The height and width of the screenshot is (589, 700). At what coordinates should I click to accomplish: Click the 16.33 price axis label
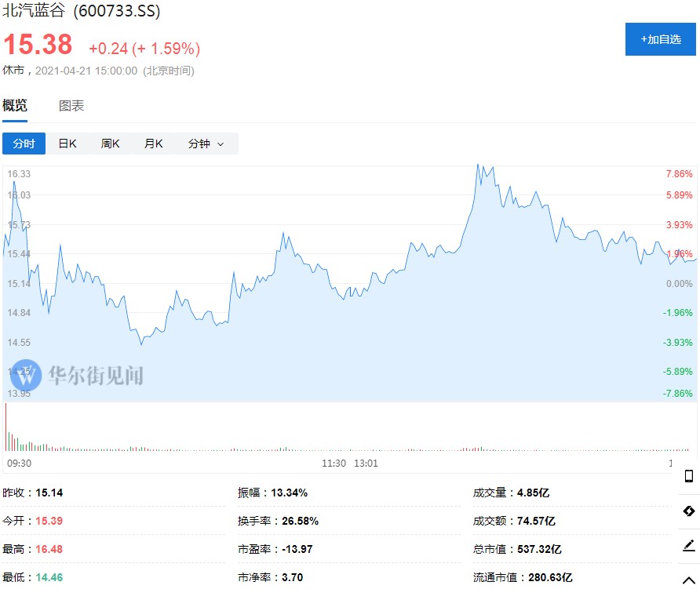point(19,173)
